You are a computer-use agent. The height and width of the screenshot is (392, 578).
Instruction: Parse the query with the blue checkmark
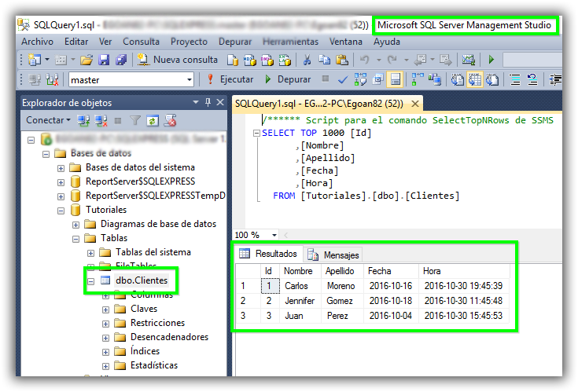coord(343,79)
